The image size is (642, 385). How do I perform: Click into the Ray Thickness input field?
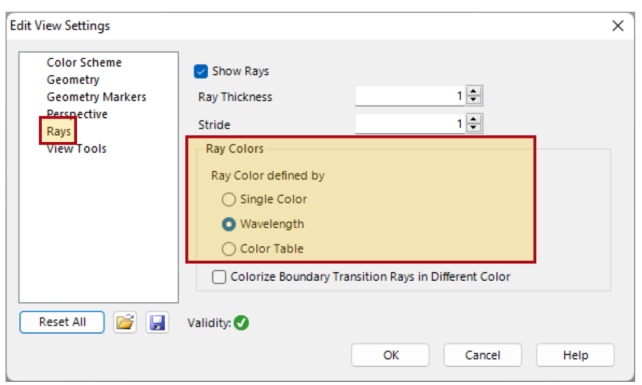click(410, 96)
